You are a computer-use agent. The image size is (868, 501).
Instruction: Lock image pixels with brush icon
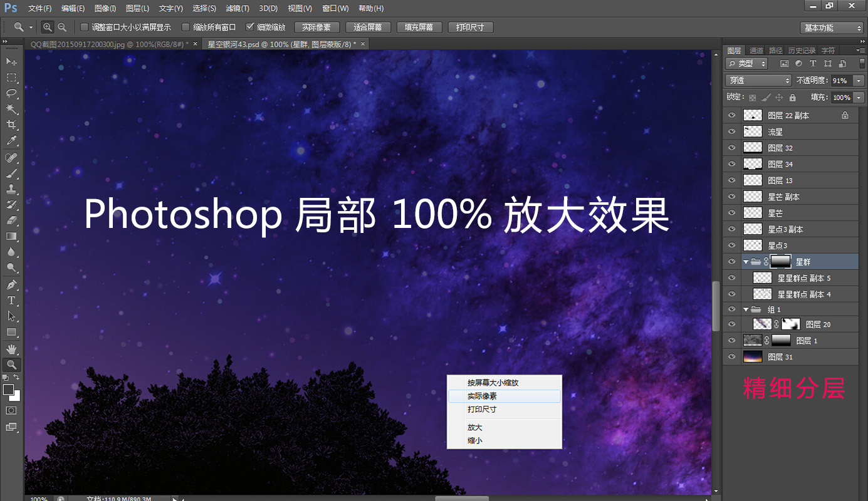click(766, 98)
